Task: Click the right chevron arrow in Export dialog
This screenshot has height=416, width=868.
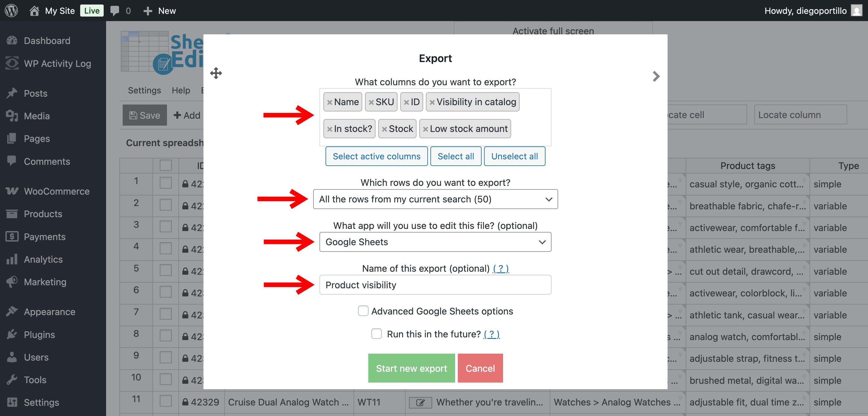Action: click(x=656, y=77)
